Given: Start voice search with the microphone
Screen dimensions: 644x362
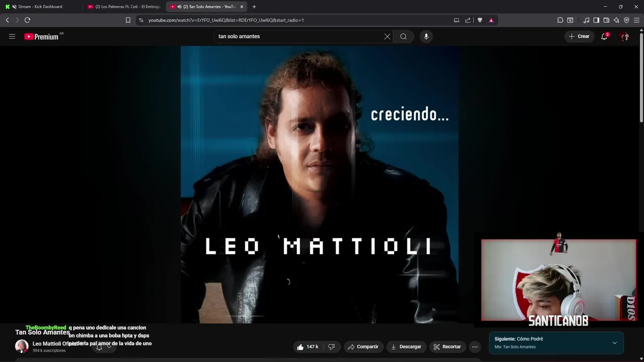Looking at the screenshot, I should [426, 36].
